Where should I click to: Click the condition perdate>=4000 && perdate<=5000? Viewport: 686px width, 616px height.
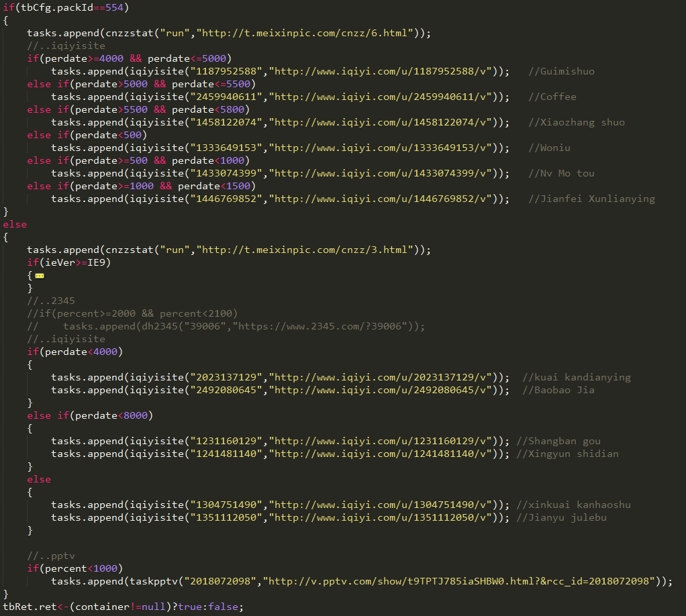135,58
